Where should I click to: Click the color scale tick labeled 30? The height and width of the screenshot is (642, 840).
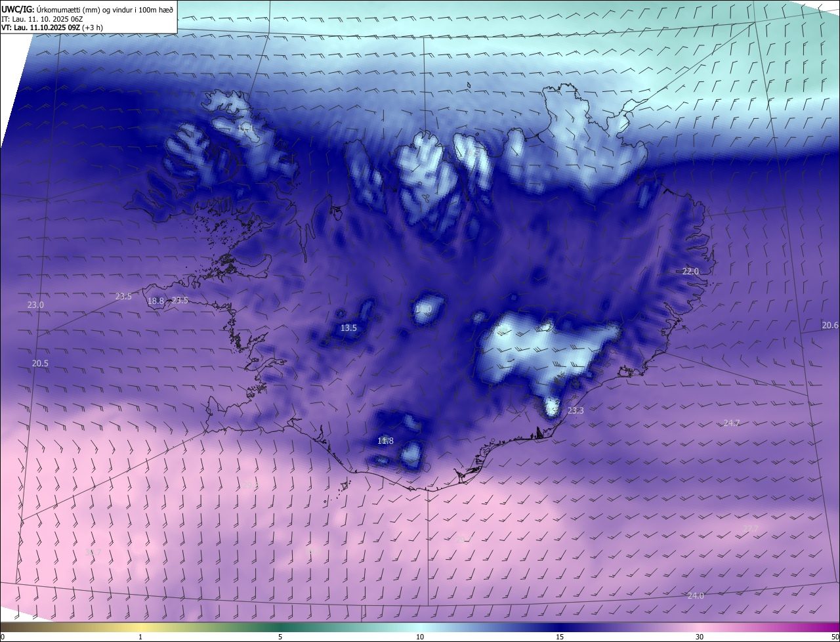pyautogui.click(x=700, y=637)
